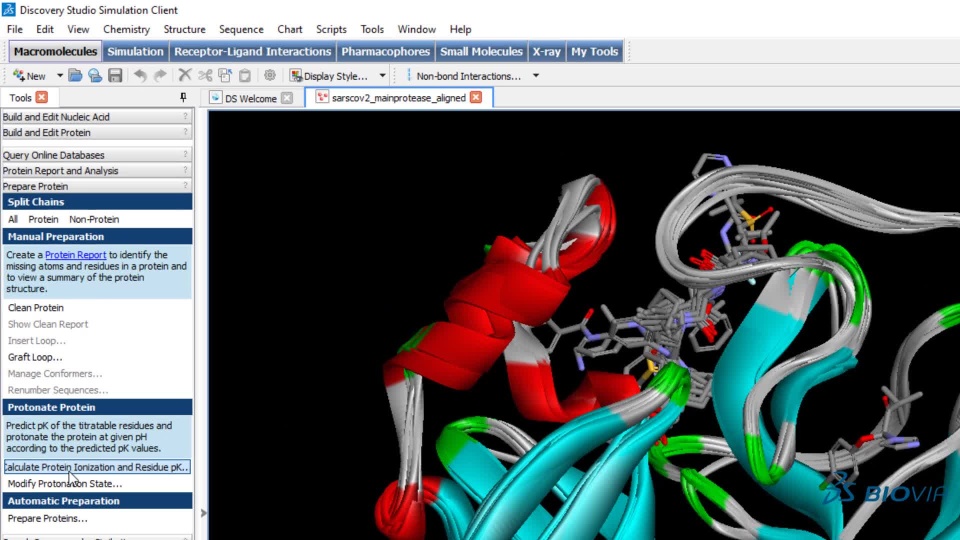Expand Protein Report and Analysis section
The image size is (960, 540).
tap(97, 171)
